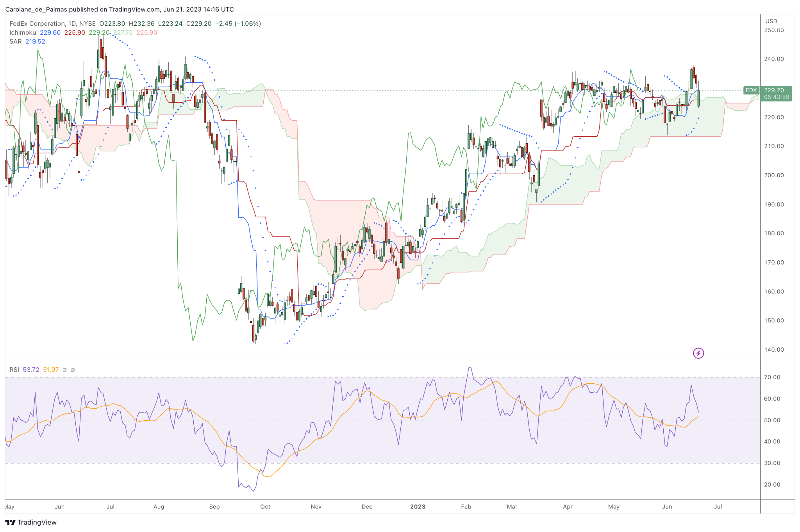The width and height of the screenshot is (800, 532).
Task: Click the SAR indicator label
Action: 16,41
